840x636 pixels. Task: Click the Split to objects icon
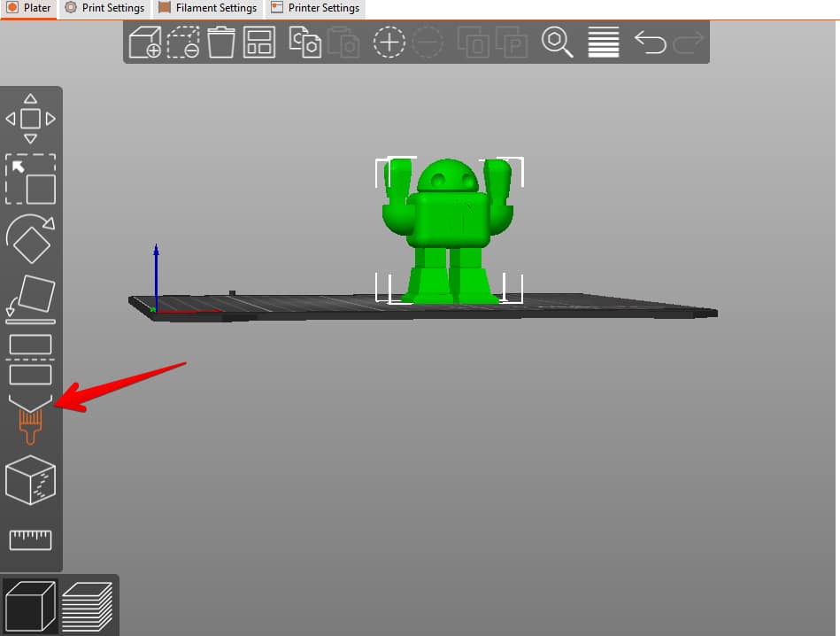point(473,42)
